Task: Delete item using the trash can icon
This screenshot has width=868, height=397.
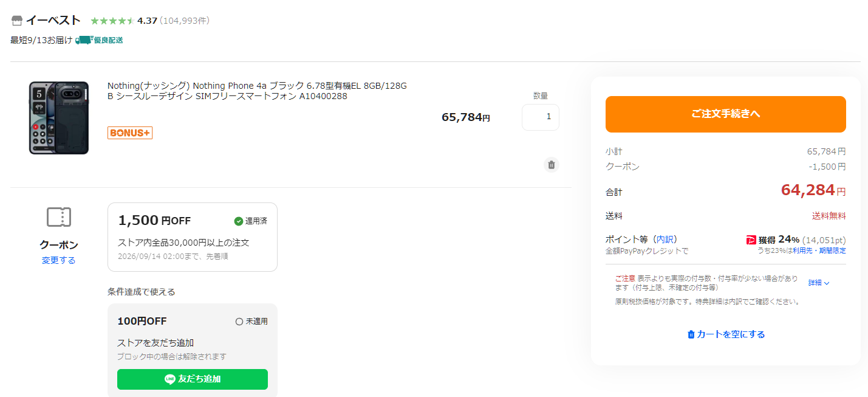Action: click(551, 165)
